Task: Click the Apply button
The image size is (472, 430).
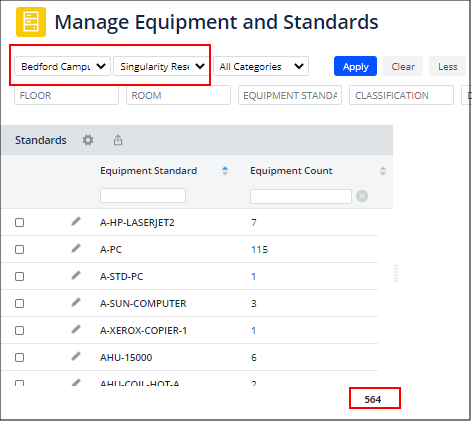Action: 355,66
